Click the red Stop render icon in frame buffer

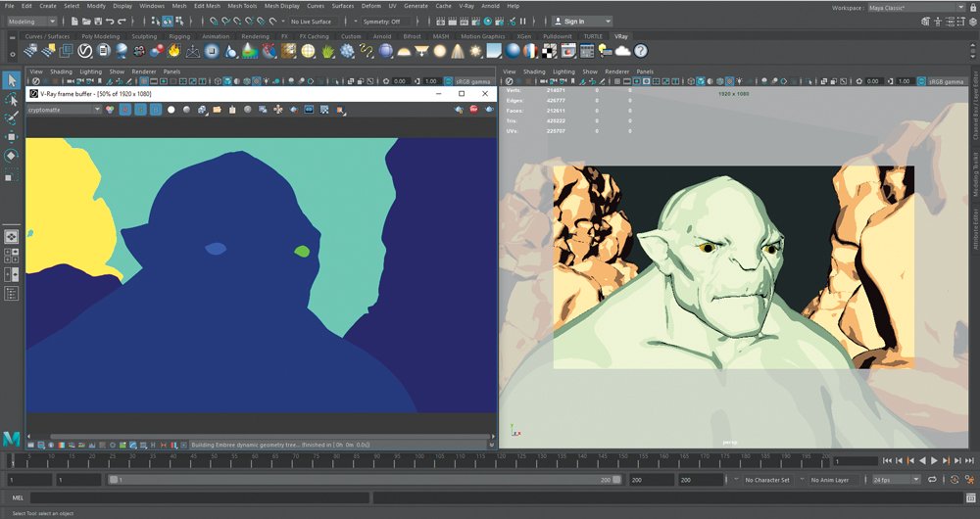(473, 110)
